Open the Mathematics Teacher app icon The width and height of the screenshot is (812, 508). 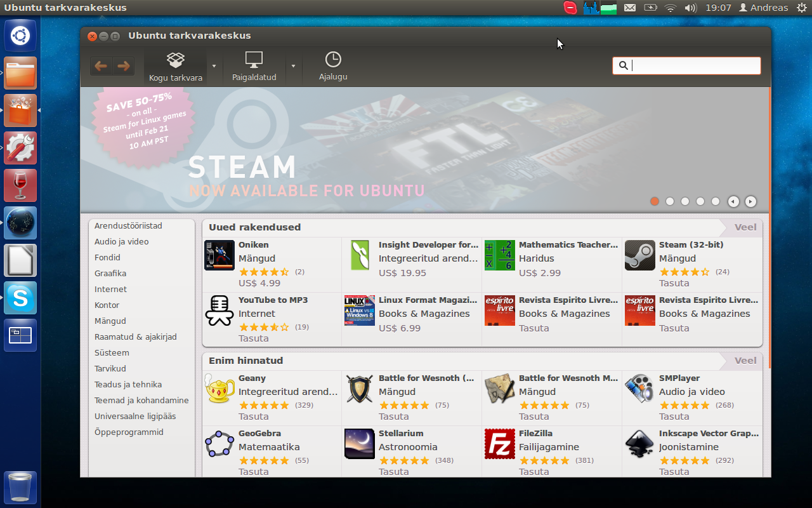pyautogui.click(x=500, y=255)
